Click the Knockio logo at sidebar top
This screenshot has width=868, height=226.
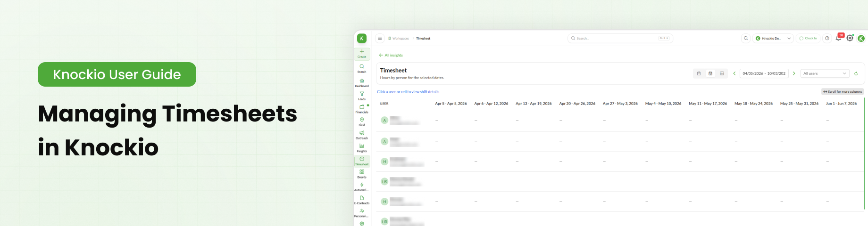click(362, 39)
